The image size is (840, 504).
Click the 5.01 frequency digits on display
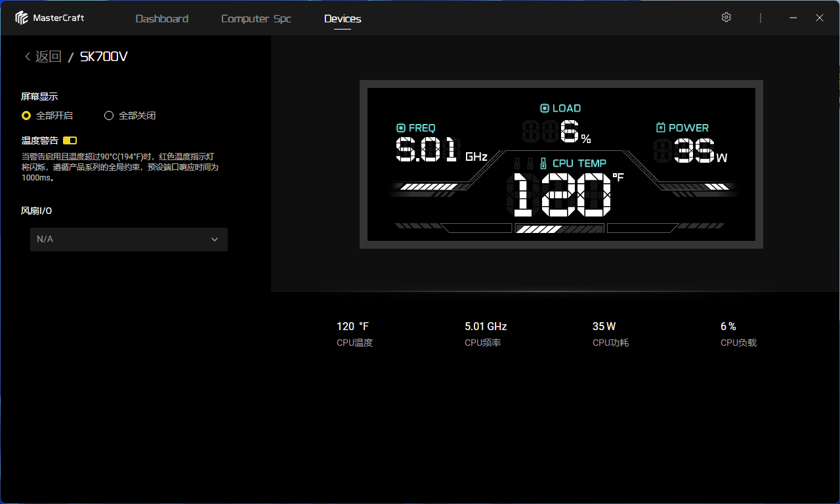(427, 151)
